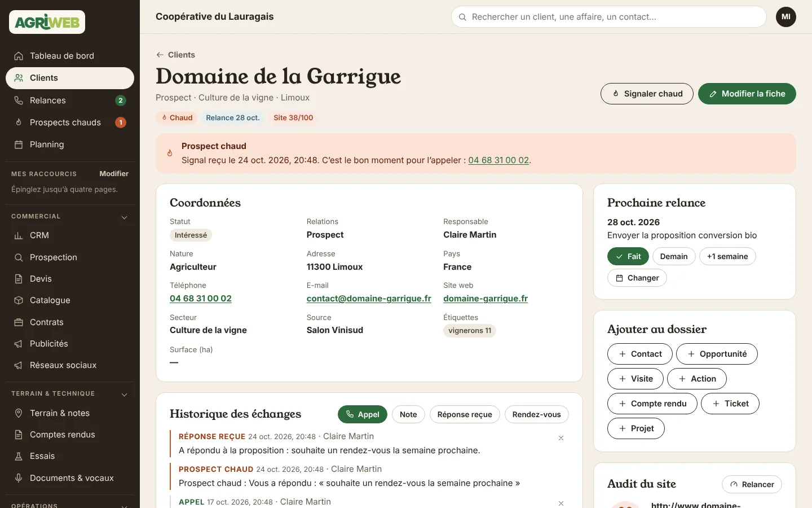Add an Opportunité to the dossier

717,354
